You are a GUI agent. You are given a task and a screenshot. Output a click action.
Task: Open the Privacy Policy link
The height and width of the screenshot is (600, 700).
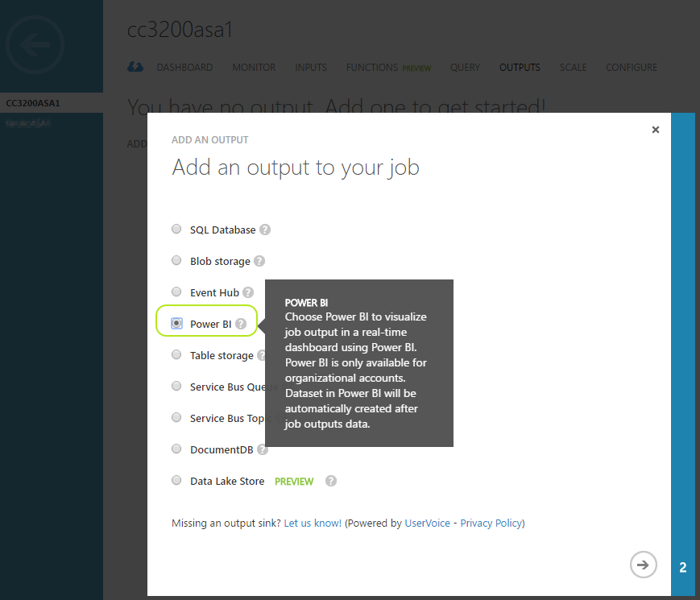pyautogui.click(x=491, y=523)
